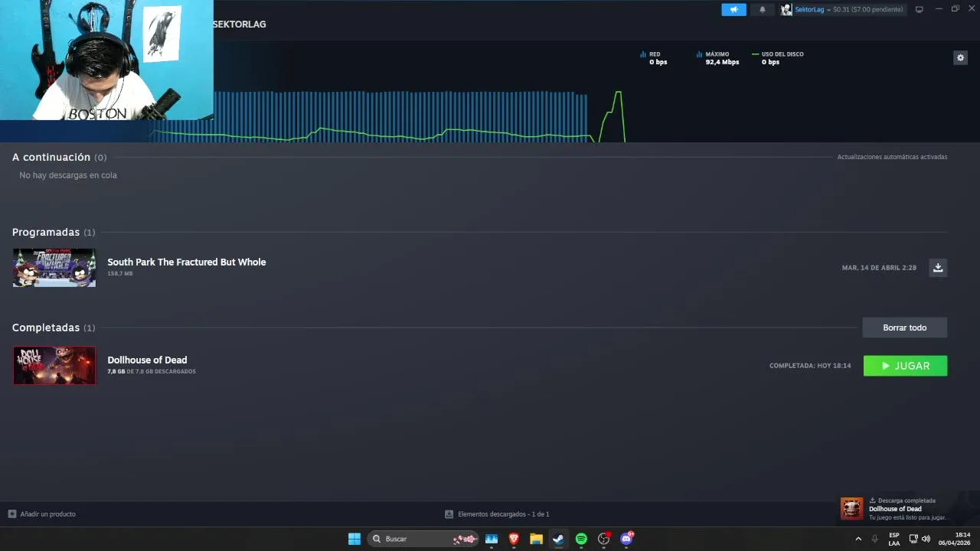The width and height of the screenshot is (980, 551).
Task: Select South Park game thumbnail
Action: point(54,268)
